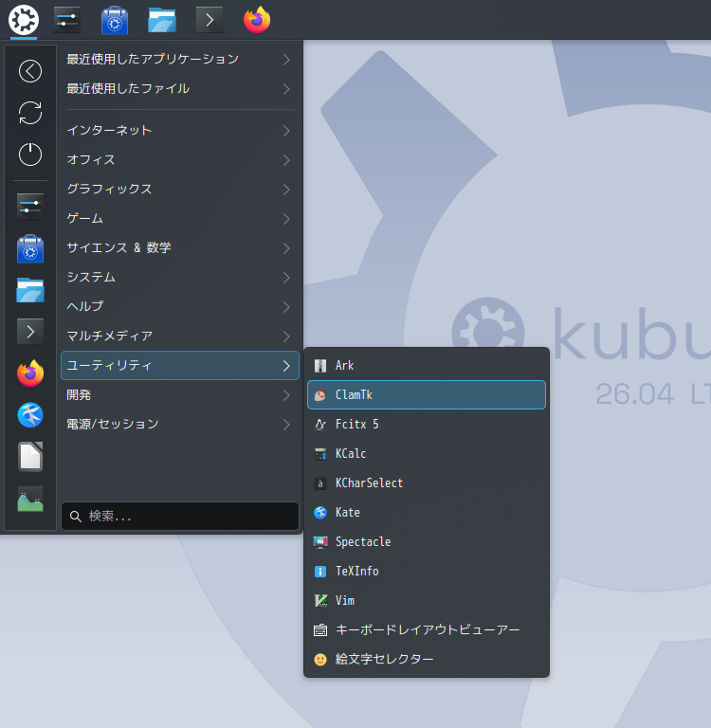This screenshot has width=711, height=728.
Task: Open Discover favorite in the launcher sidebar
Action: 30,248
